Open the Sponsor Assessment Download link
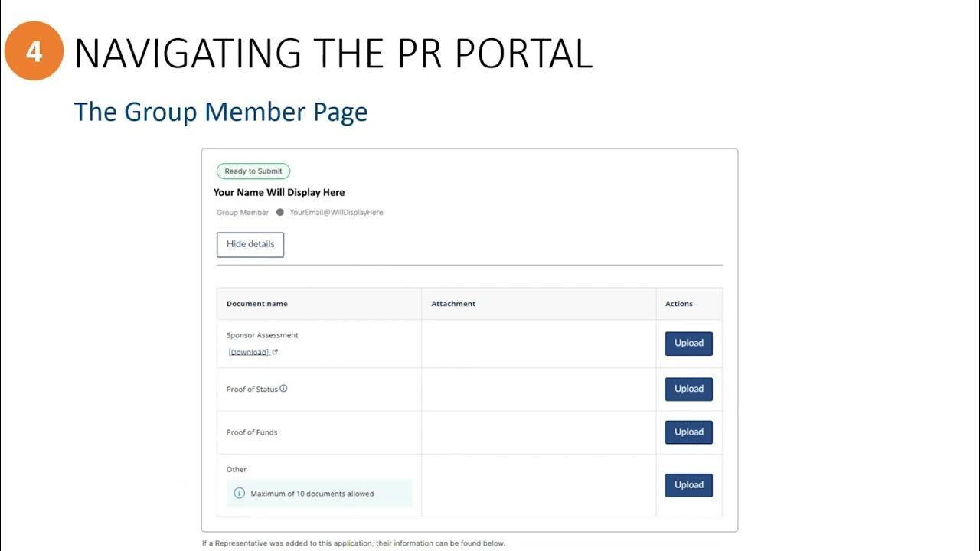 pyautogui.click(x=249, y=352)
